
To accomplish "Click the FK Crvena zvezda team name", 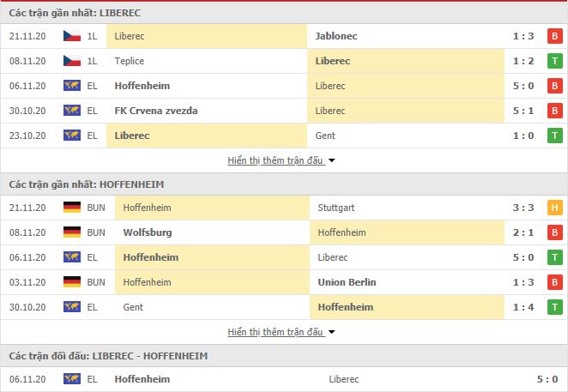I will coord(156,111).
